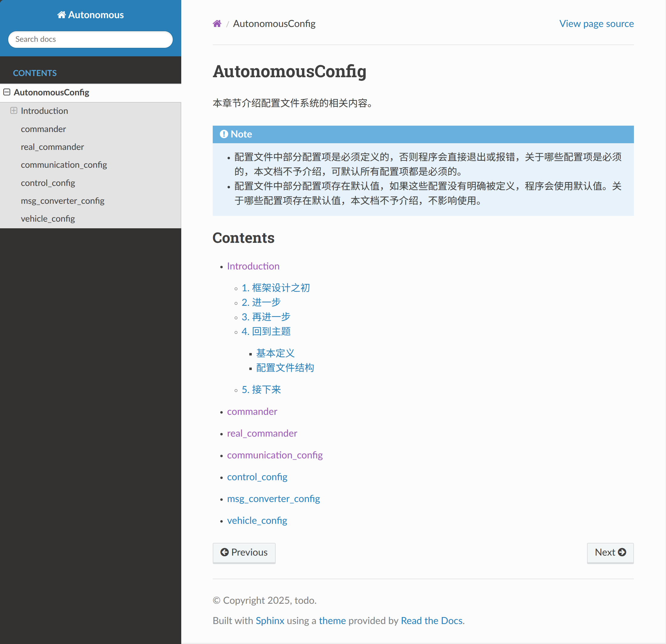Open the 1. 框架设计之初 link
The height and width of the screenshot is (644, 666).
pos(275,288)
